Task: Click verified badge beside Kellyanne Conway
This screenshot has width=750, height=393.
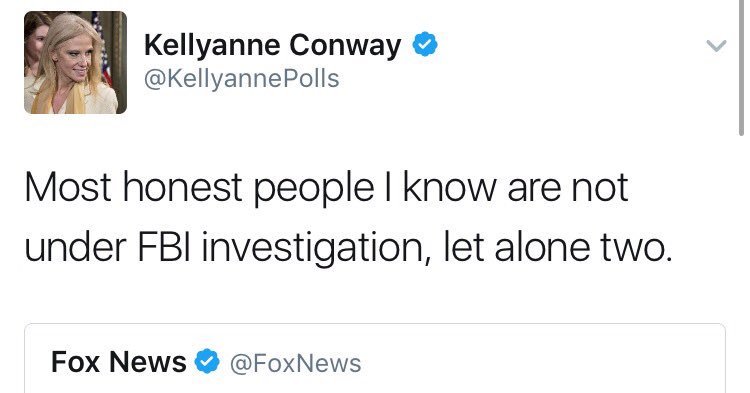Action: [x=425, y=44]
